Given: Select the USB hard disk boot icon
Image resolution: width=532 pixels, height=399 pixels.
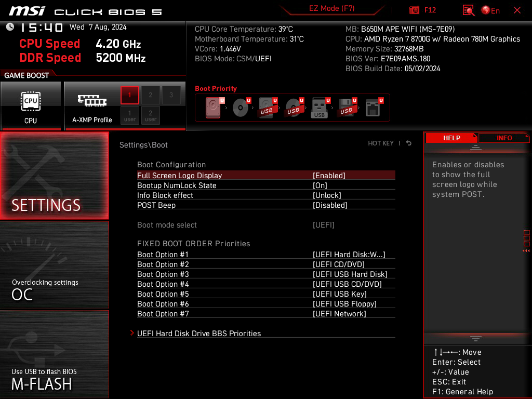Looking at the screenshot, I should (268, 108).
